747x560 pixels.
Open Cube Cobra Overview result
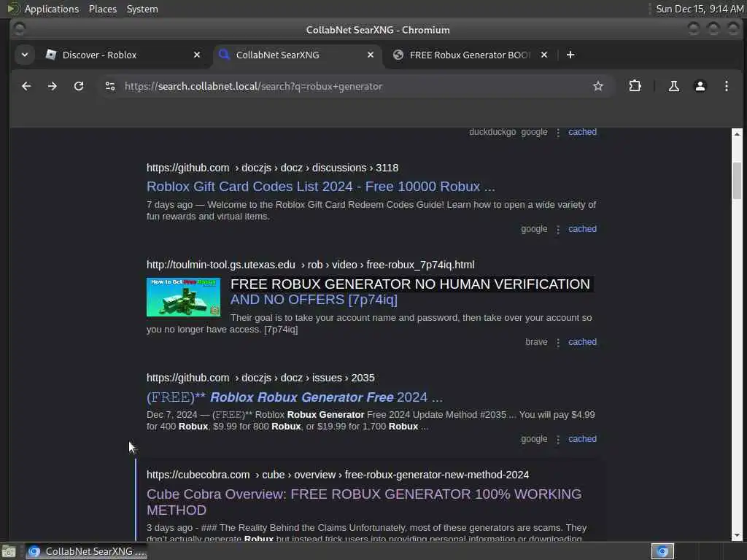[364, 502]
